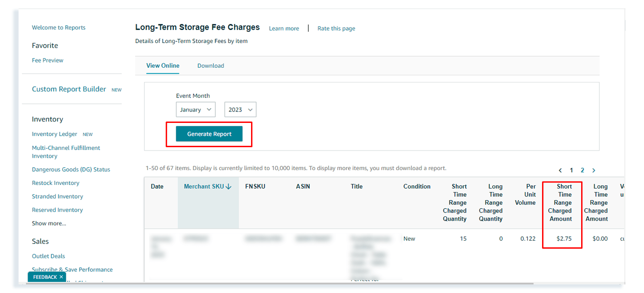644x293 pixels.
Task: Go to next page using right chevron
Action: 594,170
